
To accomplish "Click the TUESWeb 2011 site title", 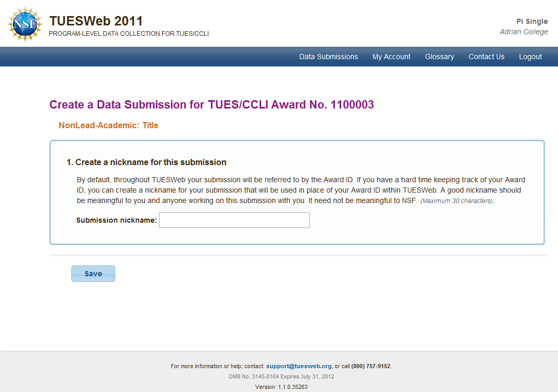I will [96, 21].
